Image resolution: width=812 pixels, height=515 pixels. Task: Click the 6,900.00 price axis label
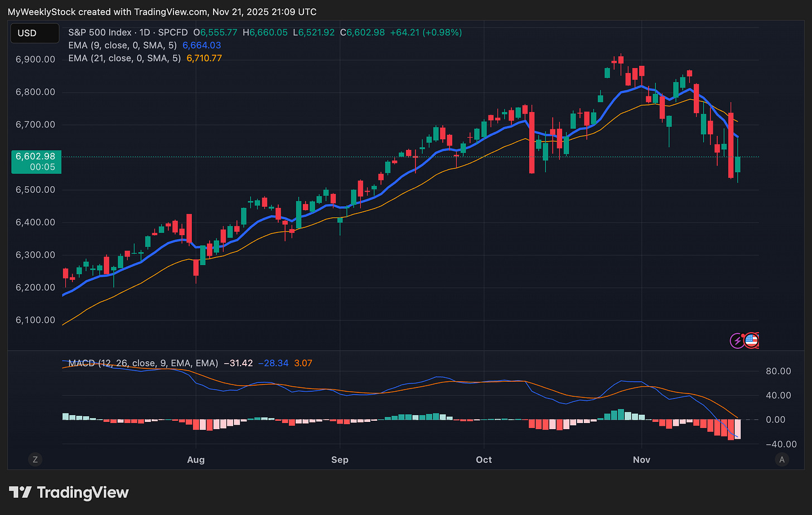[36, 60]
